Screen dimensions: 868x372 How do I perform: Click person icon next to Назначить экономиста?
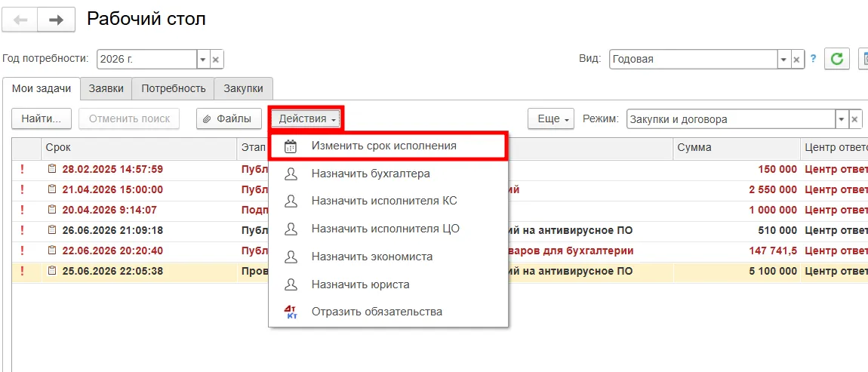pos(290,257)
